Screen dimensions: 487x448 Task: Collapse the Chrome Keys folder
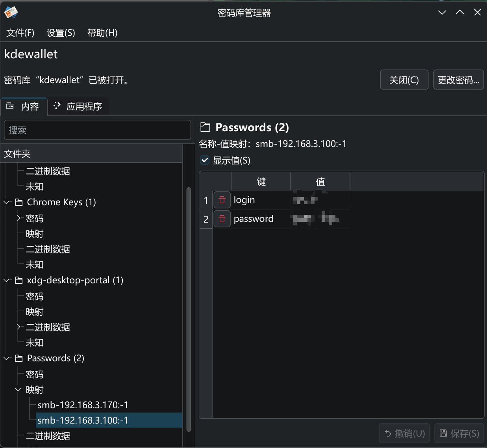pos(7,202)
